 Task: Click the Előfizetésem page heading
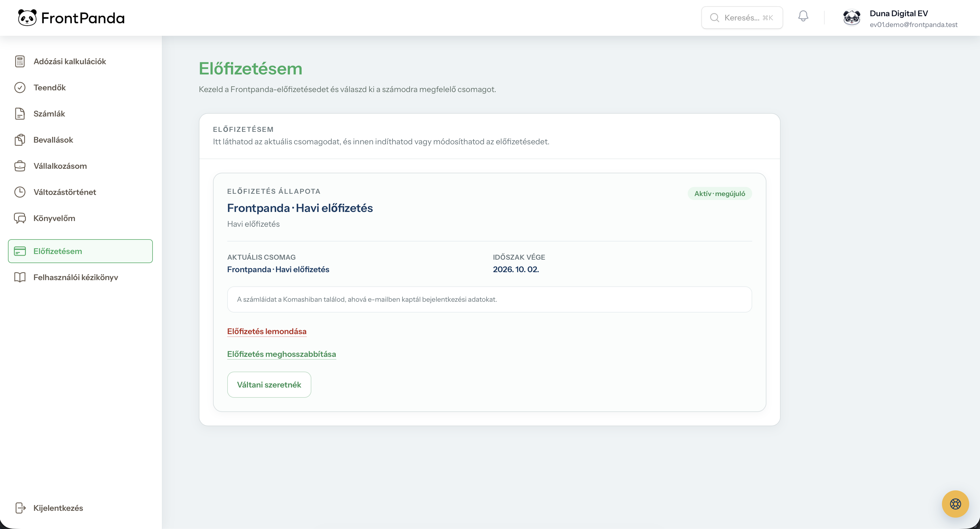click(250, 68)
